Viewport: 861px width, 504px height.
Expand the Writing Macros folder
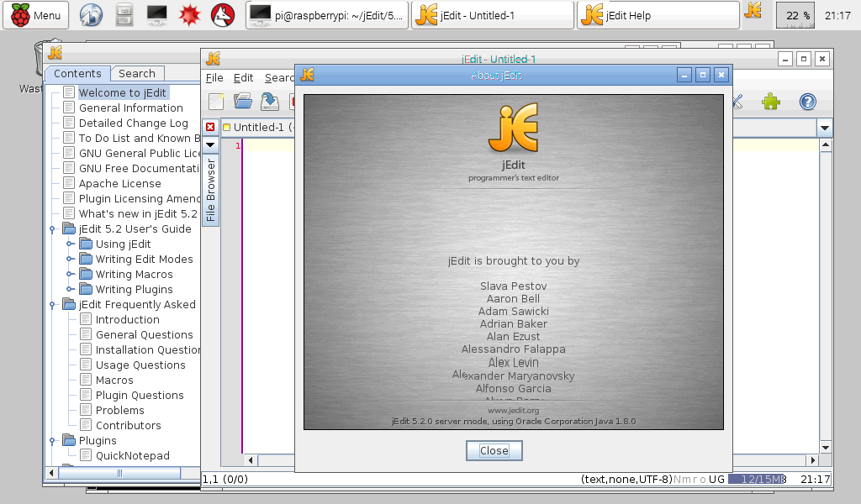70,274
